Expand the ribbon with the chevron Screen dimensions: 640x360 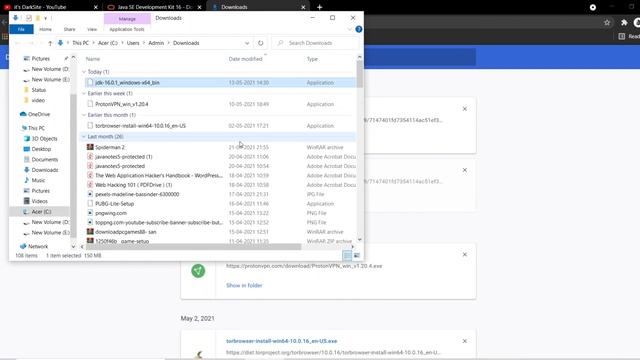[x=349, y=29]
